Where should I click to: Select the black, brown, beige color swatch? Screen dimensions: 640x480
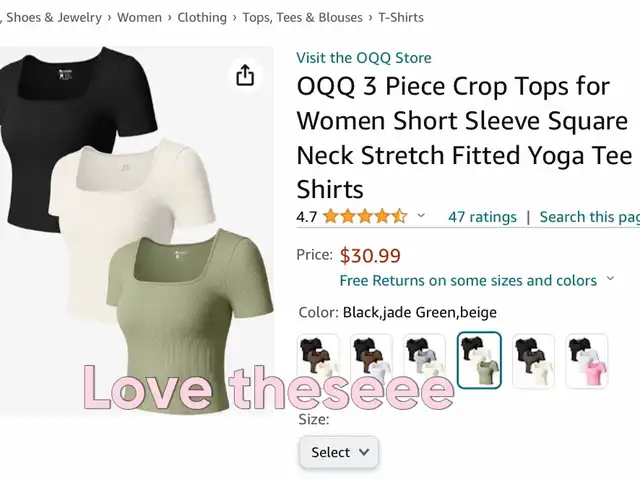tap(318, 360)
